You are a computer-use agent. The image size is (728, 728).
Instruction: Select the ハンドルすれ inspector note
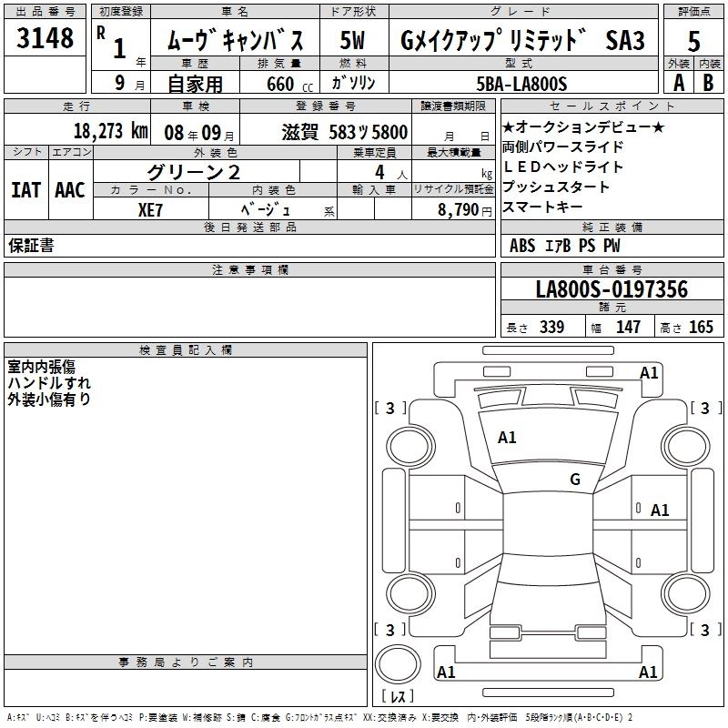point(49,383)
